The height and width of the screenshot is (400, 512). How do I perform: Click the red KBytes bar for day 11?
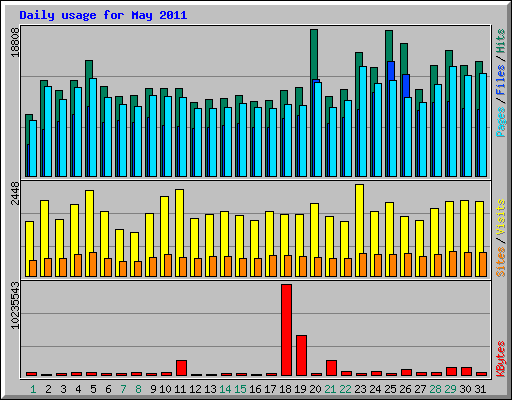(x=181, y=368)
